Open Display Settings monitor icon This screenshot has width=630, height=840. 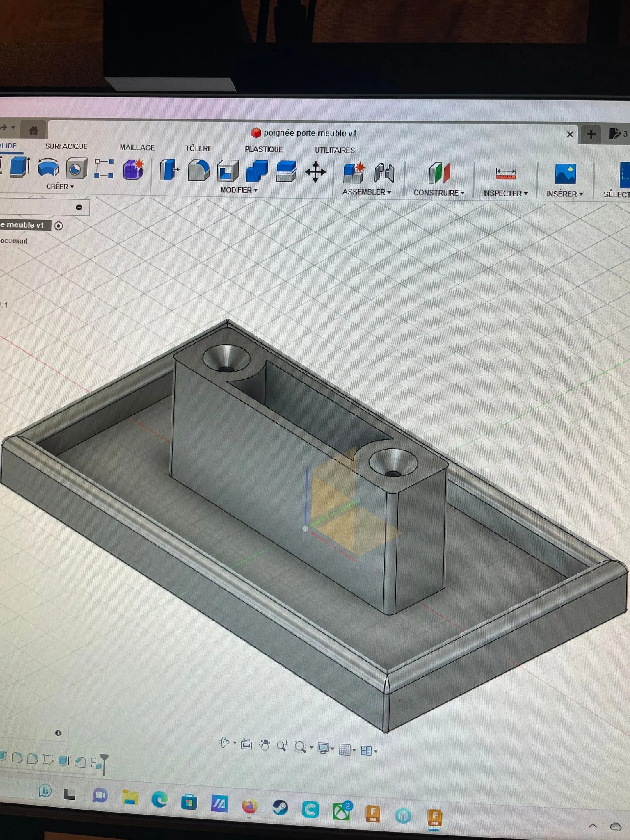coord(323,748)
